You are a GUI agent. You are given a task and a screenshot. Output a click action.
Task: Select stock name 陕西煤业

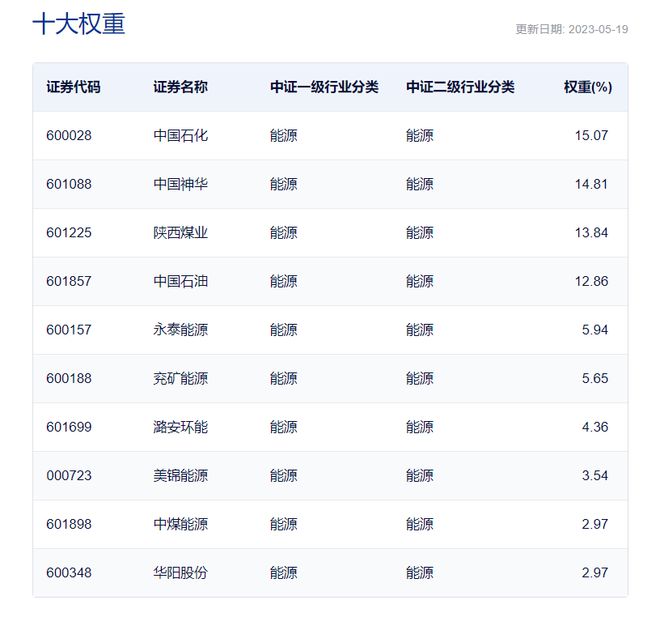[x=180, y=233]
